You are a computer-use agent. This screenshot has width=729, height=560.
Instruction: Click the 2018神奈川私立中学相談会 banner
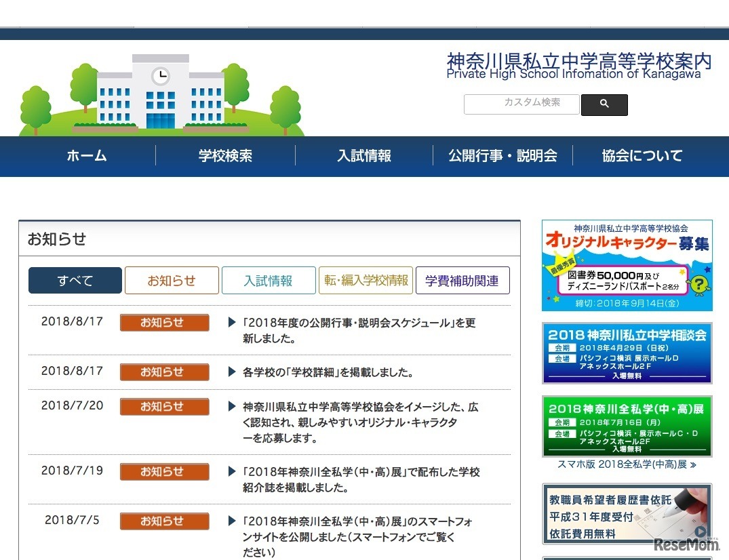pos(627,353)
